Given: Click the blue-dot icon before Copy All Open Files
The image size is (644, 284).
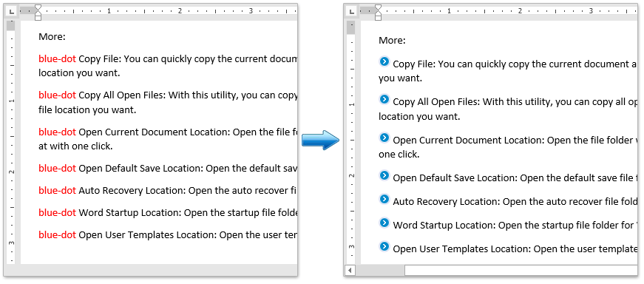Looking at the screenshot, I should (x=384, y=99).
